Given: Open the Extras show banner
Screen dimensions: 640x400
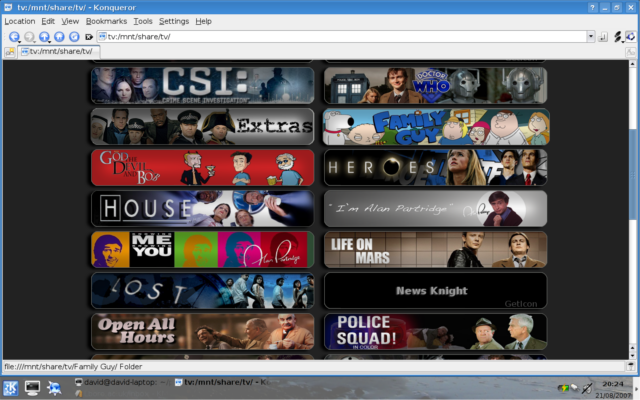Looking at the screenshot, I should click(x=202, y=127).
